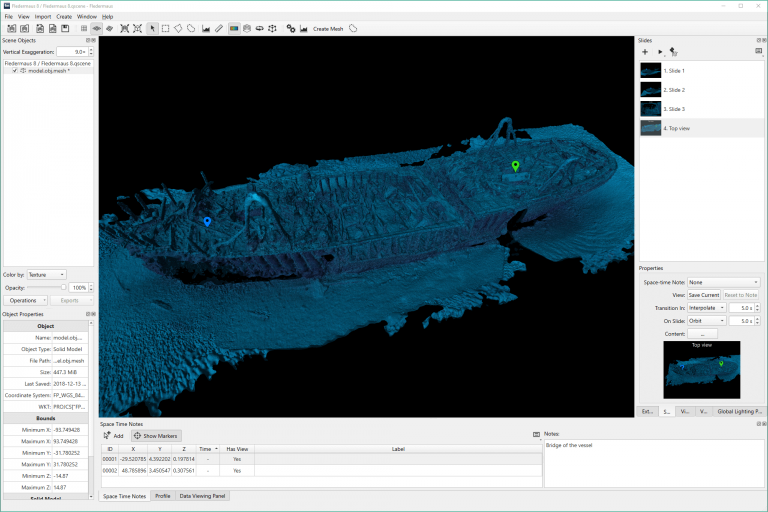
Task: Click the Save Current view button
Action: [703, 295]
